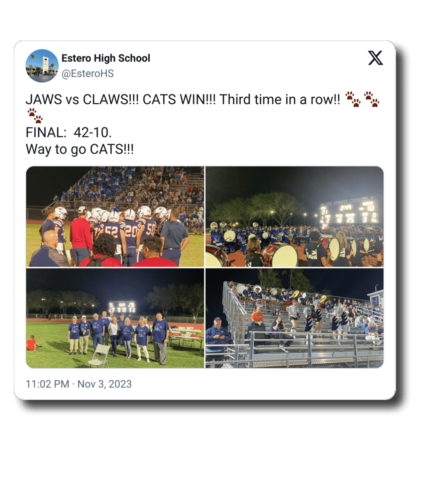Open the Estero High School profile avatar
This screenshot has width=426, height=504.
click(x=42, y=66)
